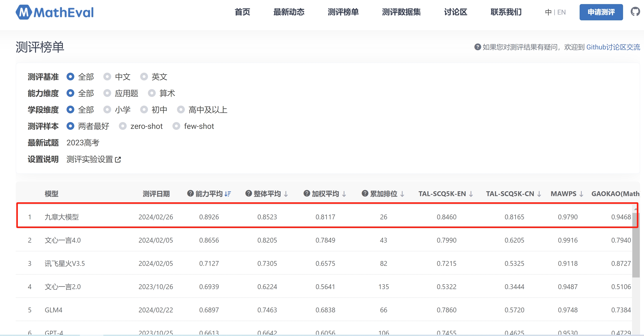Select 全部 for 学段维度
This screenshot has height=336, width=644.
coord(70,110)
